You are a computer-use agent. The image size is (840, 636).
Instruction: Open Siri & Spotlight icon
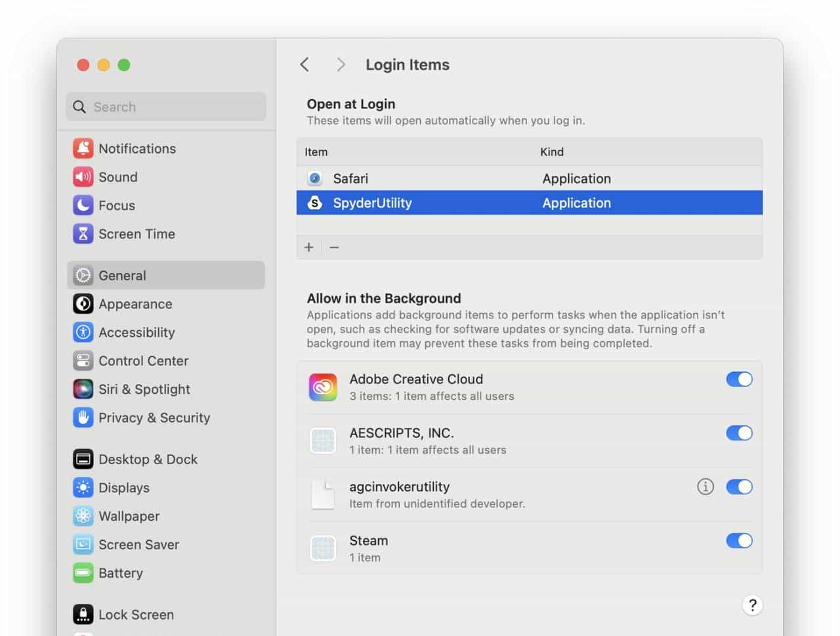tap(83, 389)
